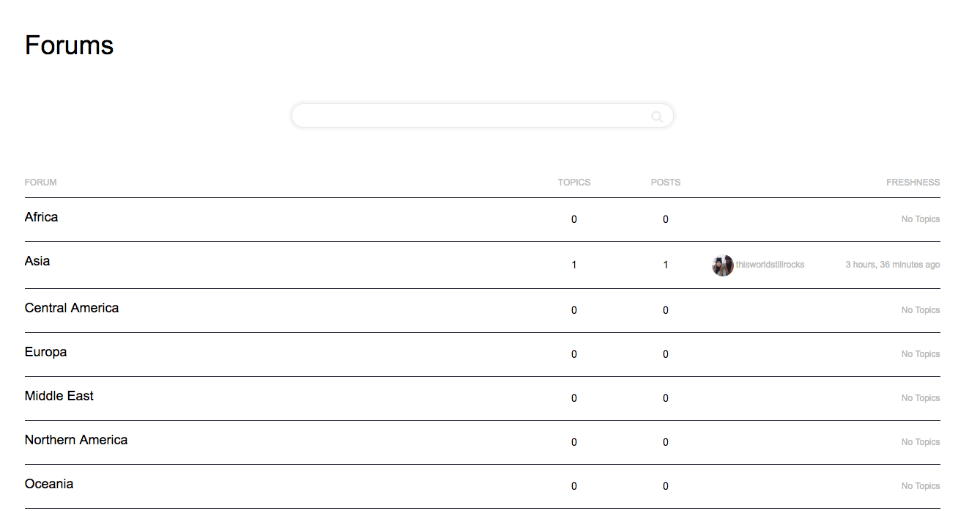
Task: Click No Topics in the Oceania row
Action: pos(920,486)
